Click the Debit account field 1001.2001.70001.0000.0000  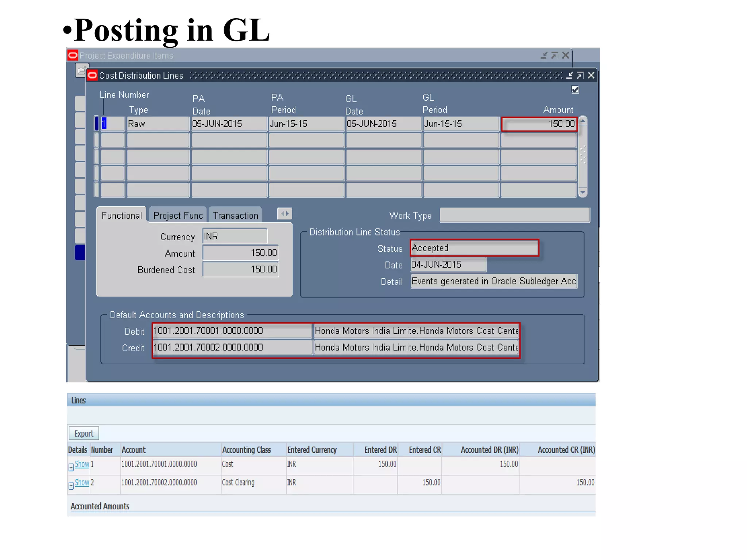232,331
